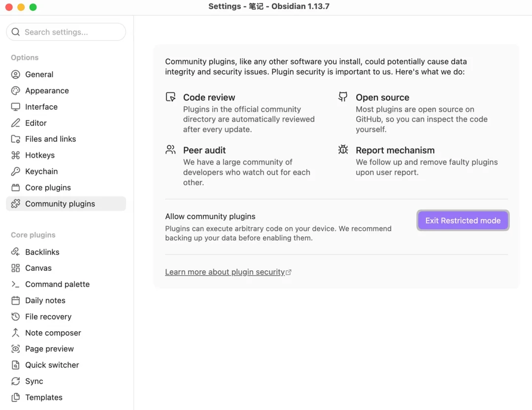This screenshot has width=532, height=410.
Task: Click the "Options" section header
Action: click(x=25, y=58)
